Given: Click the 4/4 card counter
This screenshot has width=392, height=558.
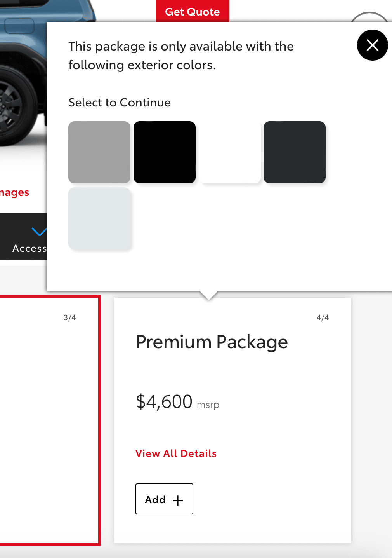Looking at the screenshot, I should coord(323,317).
